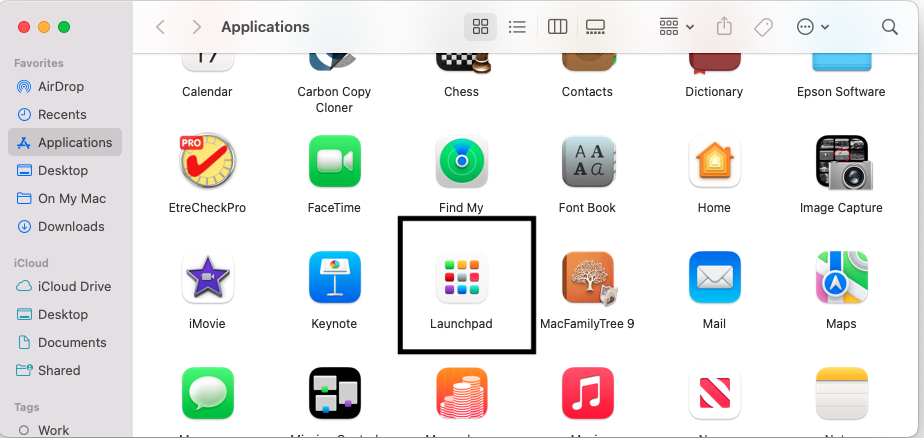Select the Find My app icon
Screen dimensions: 924x438
point(461,161)
